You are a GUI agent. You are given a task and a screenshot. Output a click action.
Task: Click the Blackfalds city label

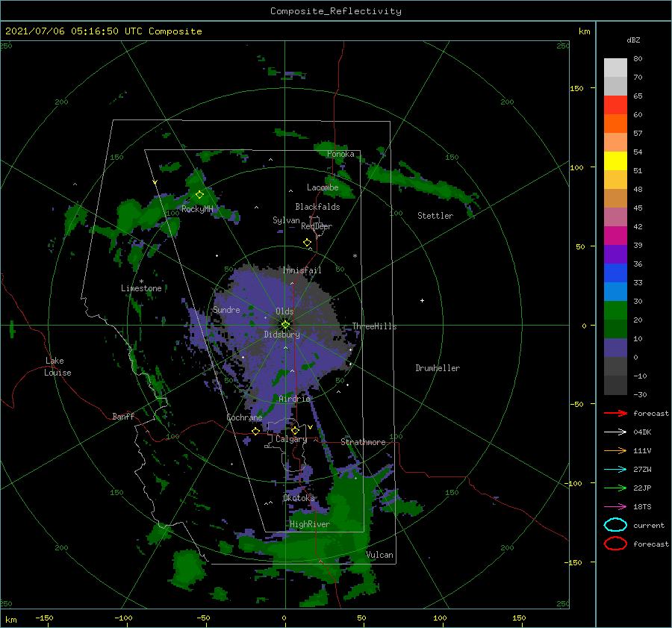(x=317, y=207)
